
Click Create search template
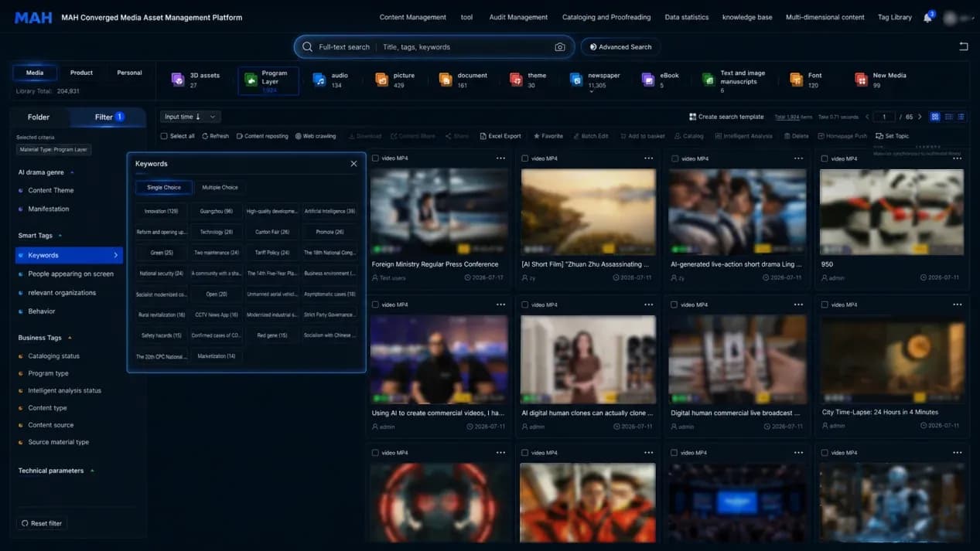click(726, 117)
